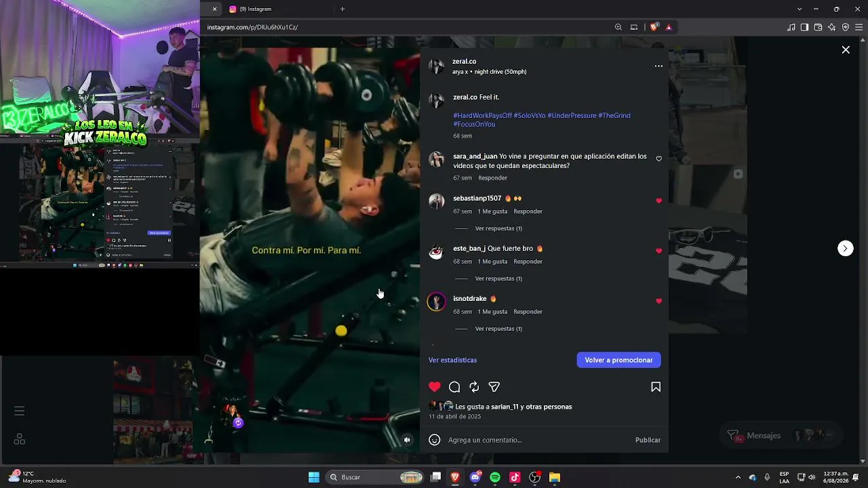
Task: Reply to este_ban_j's comment
Action: [528, 262]
